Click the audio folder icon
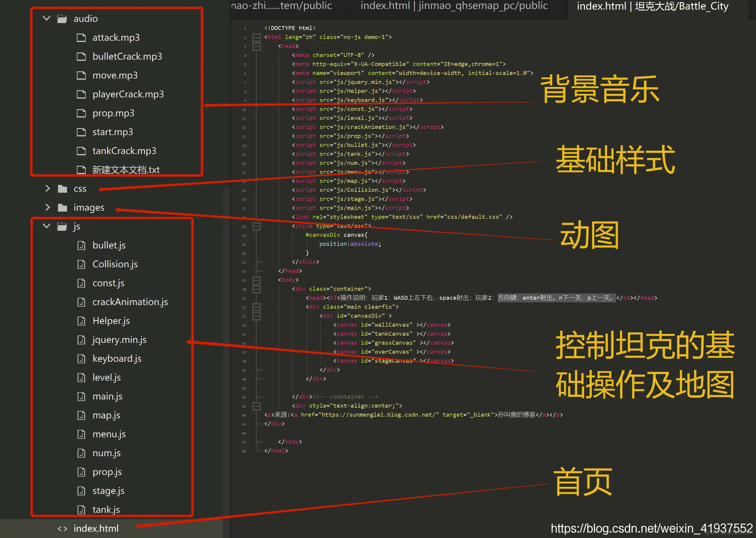Image resolution: width=756 pixels, height=538 pixels. point(62,19)
